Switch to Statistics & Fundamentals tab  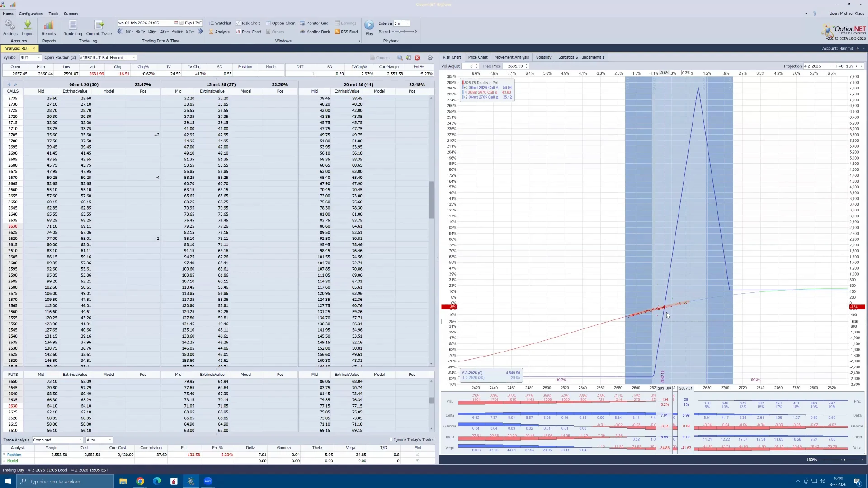(581, 57)
